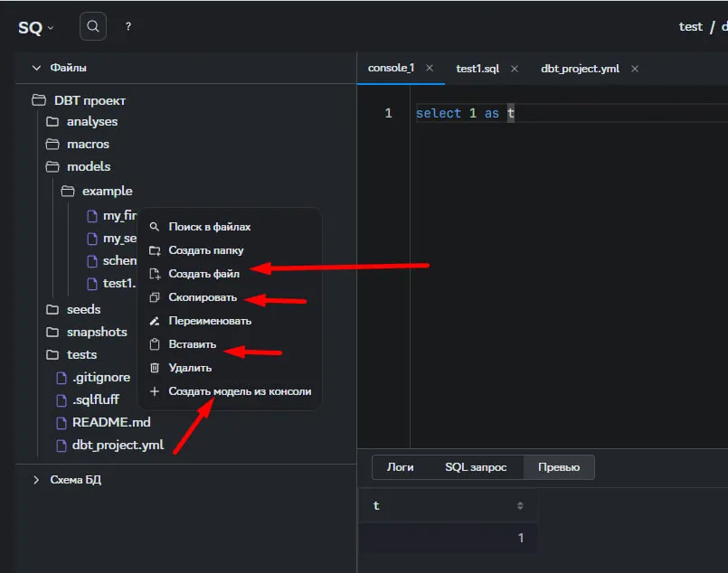Image resolution: width=728 pixels, height=573 pixels.
Task: Close the console_1 tab
Action: 430,69
